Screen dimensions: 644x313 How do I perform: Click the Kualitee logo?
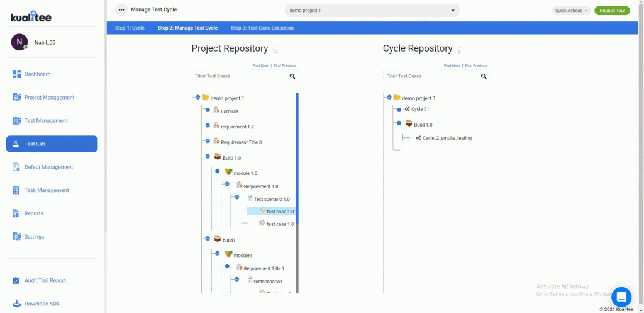(x=31, y=16)
